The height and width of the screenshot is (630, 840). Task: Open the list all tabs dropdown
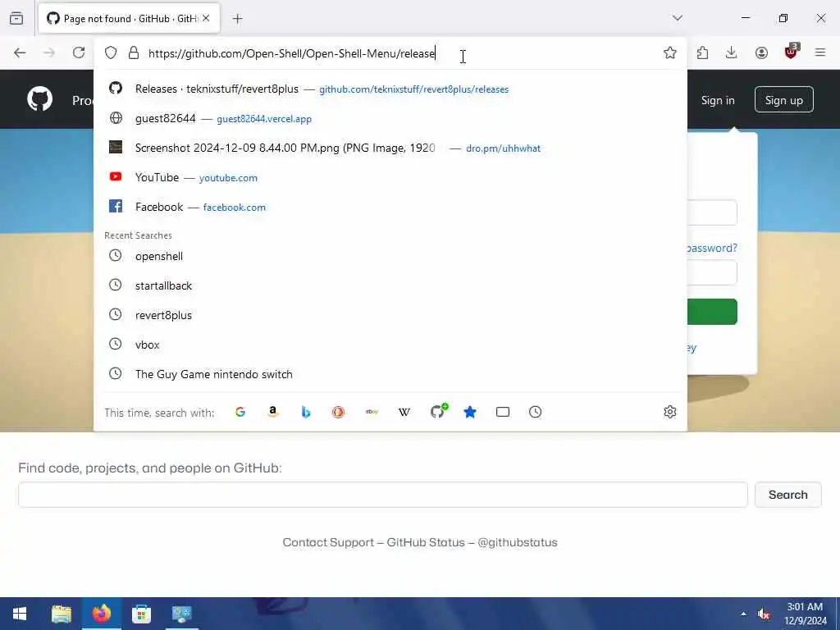coord(677,18)
